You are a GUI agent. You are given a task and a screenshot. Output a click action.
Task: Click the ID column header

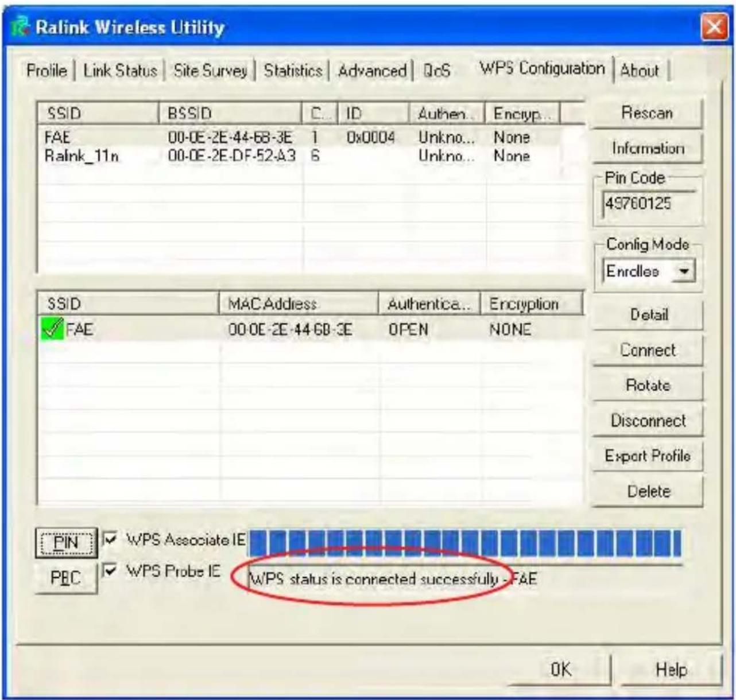pos(374,113)
